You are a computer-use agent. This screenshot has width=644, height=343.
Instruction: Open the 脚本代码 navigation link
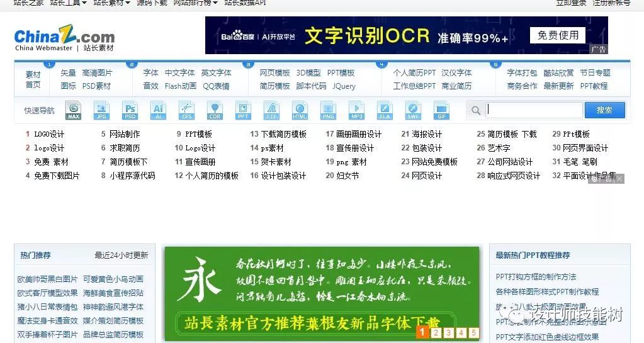coord(312,86)
